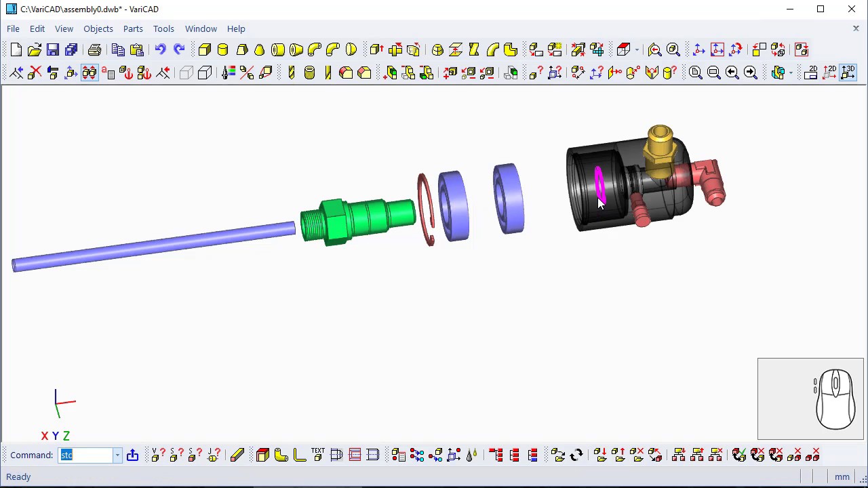Image resolution: width=868 pixels, height=488 pixels.
Task: Click the Zoom previous view icon
Action: tap(654, 49)
